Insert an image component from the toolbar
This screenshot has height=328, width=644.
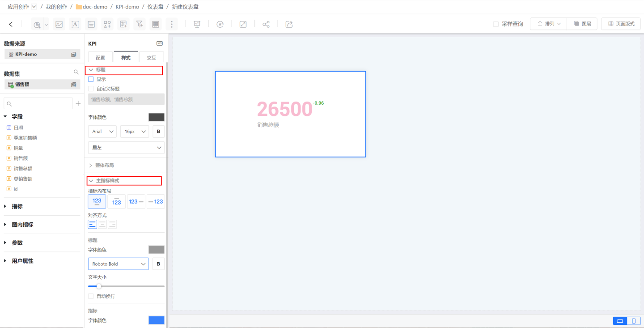(x=59, y=24)
